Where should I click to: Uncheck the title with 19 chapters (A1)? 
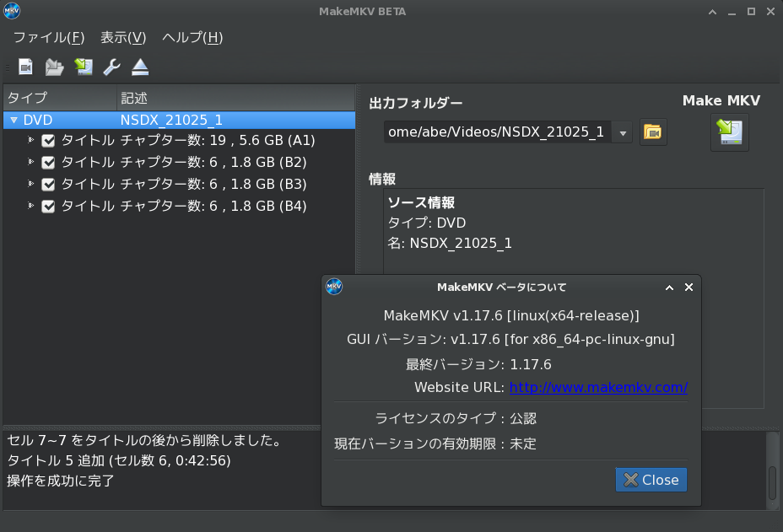[x=49, y=141]
